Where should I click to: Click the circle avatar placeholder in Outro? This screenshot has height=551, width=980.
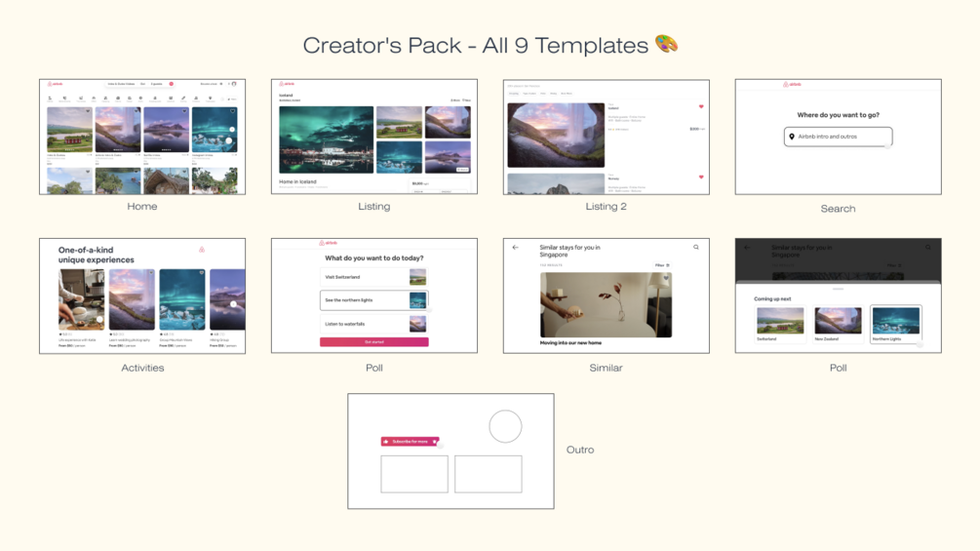click(x=505, y=427)
